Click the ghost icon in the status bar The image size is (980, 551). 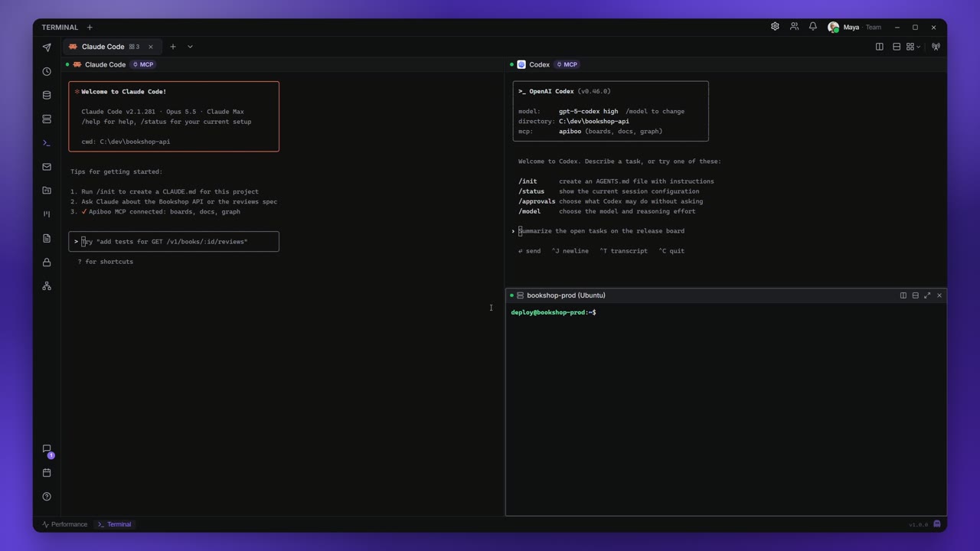click(937, 524)
